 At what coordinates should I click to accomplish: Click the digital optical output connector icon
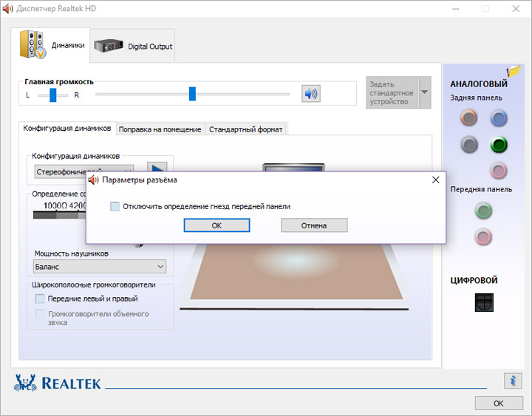[484, 302]
